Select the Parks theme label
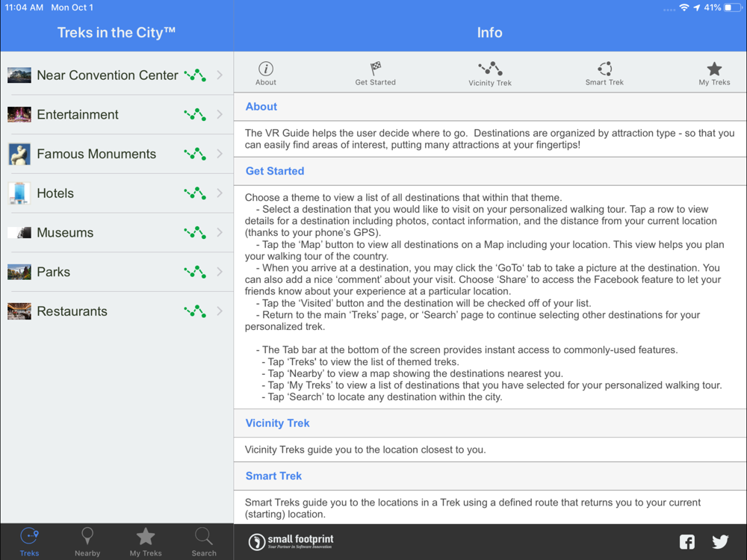This screenshot has width=747, height=560. [x=53, y=272]
